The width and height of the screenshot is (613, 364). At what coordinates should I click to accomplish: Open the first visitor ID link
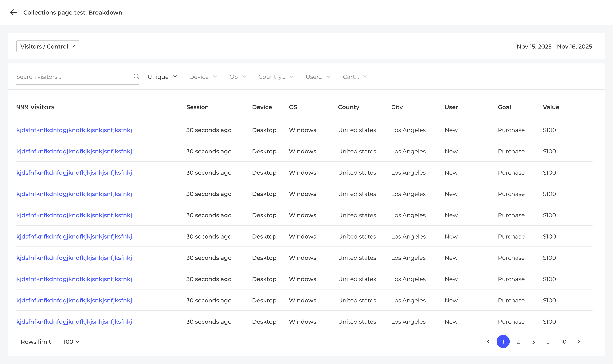pyautogui.click(x=74, y=130)
